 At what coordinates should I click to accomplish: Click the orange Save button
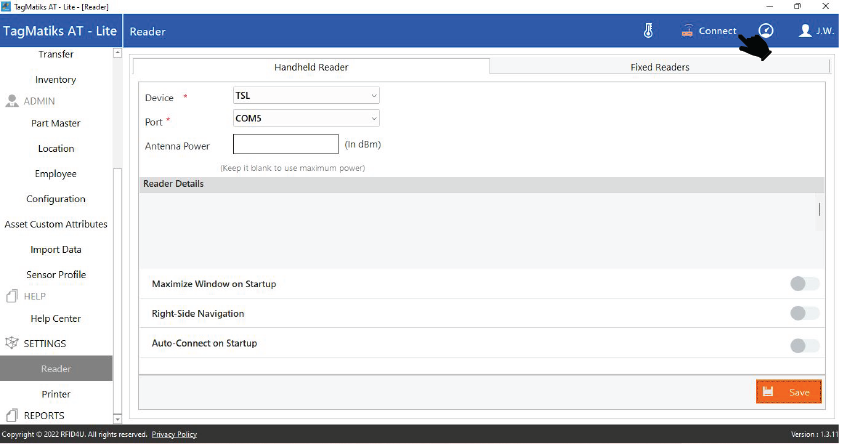[789, 392]
